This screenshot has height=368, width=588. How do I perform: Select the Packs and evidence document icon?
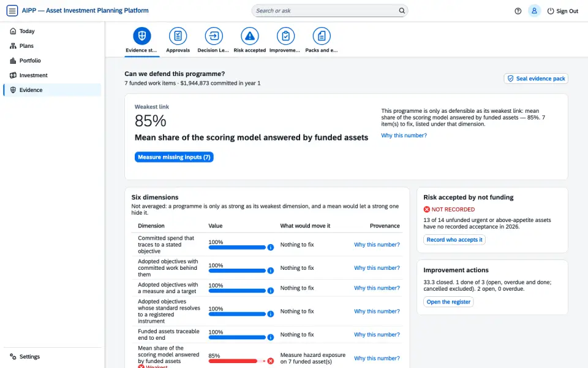(322, 36)
